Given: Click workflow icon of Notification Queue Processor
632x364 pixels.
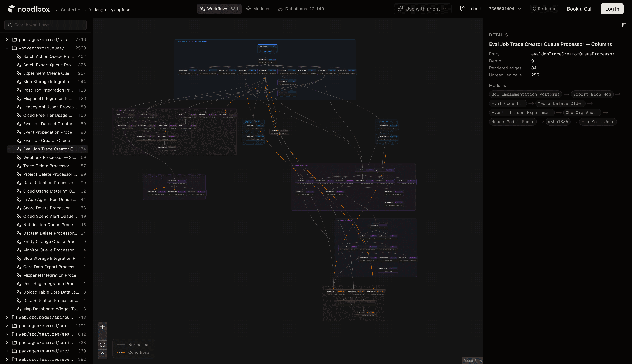Looking at the screenshot, I should [x=19, y=225].
